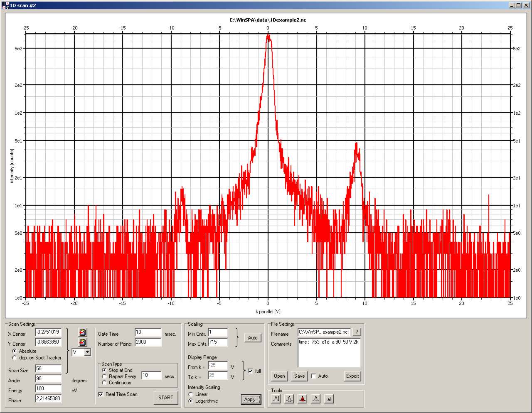Select the Linear intensity scaling option
Screen dimensions: 532x413
pos(191,394)
